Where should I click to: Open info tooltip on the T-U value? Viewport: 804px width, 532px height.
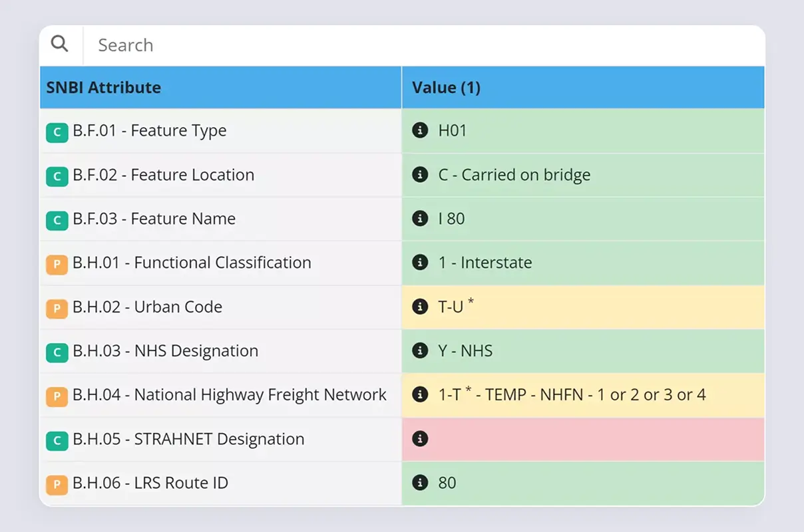[x=420, y=307]
